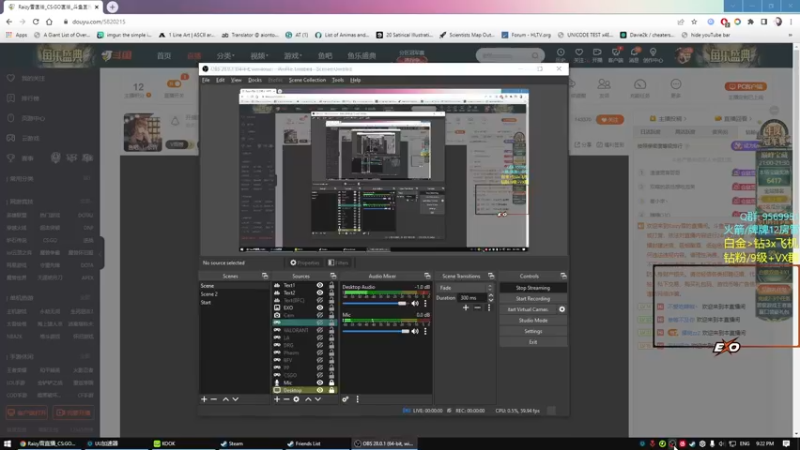Enable Studio Mode
800x450 pixels.
point(533,320)
